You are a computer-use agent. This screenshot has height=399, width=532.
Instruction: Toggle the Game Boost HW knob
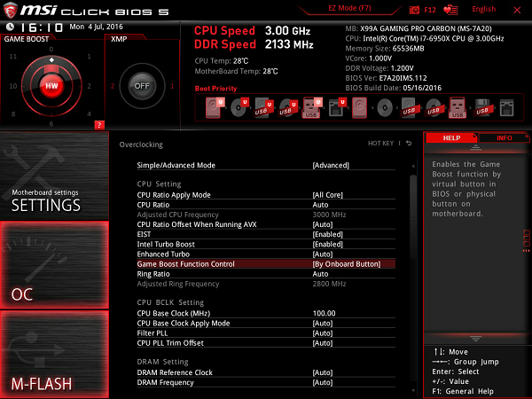click(50, 85)
